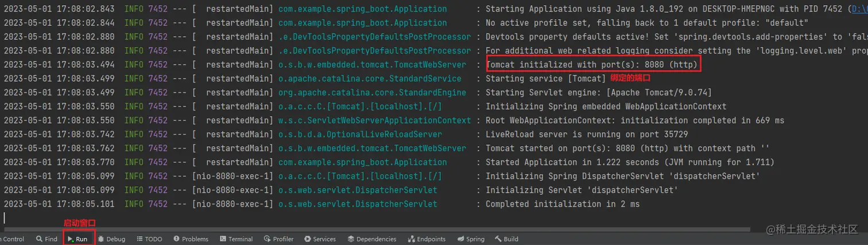Click the 'Starting service [Tomcat]' log message
The height and width of the screenshot is (245, 868).
point(545,79)
